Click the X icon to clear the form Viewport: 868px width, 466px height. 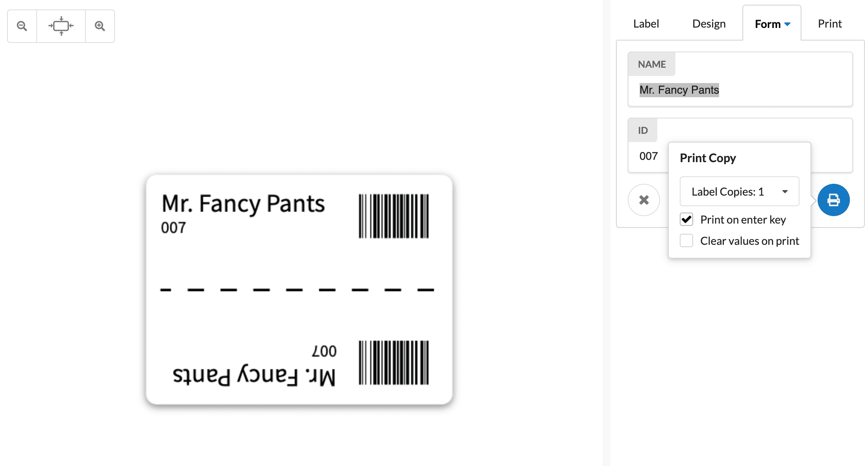click(x=644, y=200)
